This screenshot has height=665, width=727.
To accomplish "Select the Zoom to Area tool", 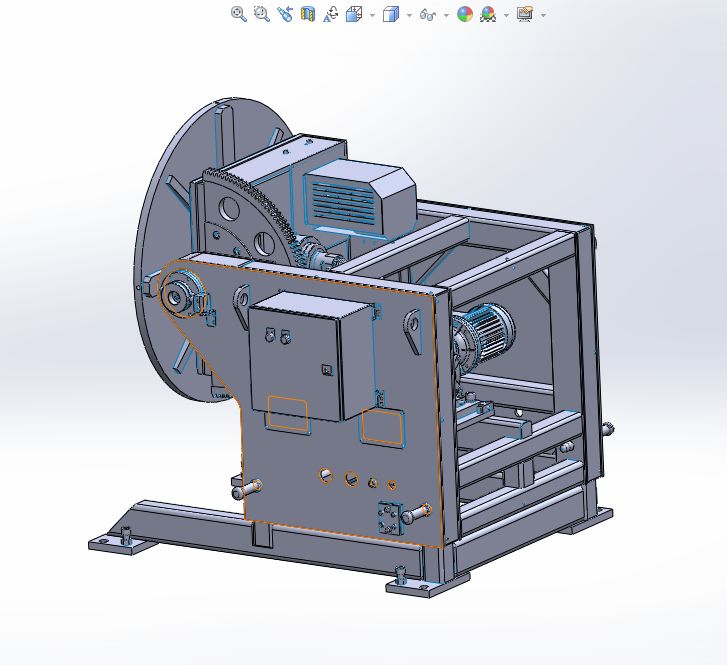I will tap(262, 14).
